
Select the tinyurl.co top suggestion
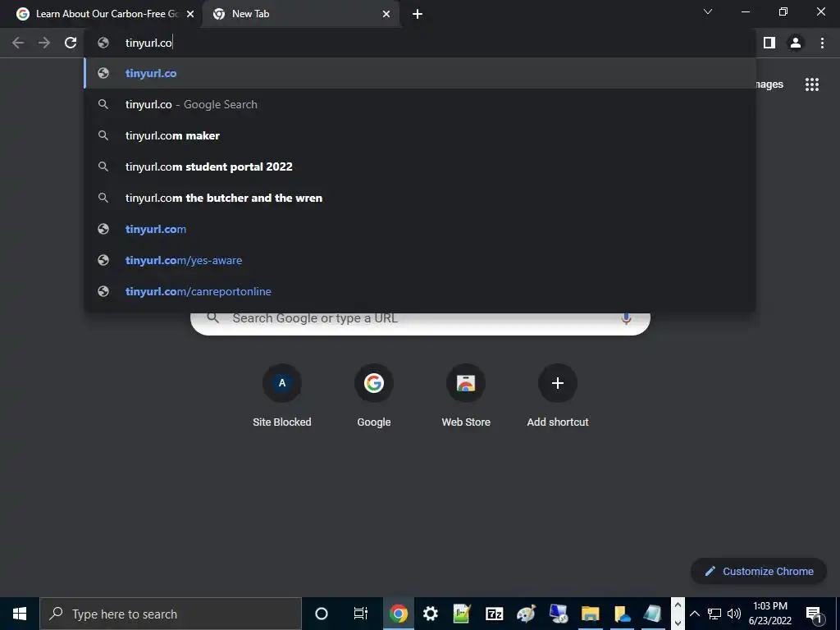420,73
